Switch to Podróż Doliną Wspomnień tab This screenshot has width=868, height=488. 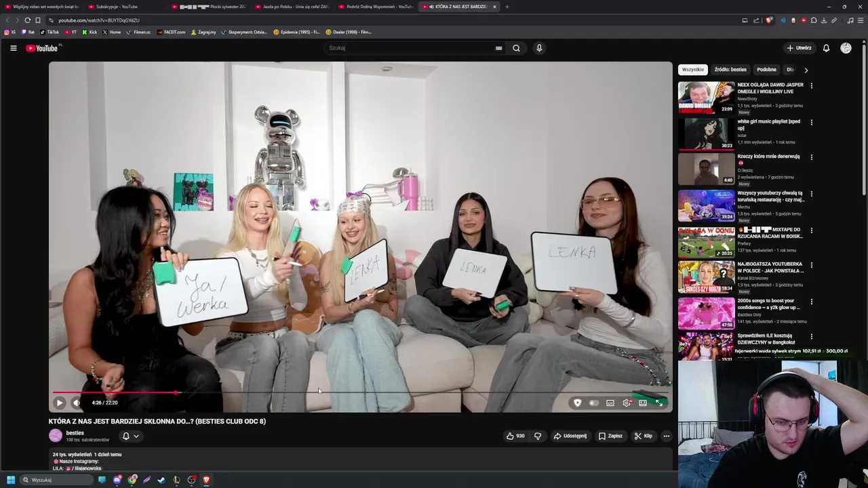tap(376, 6)
